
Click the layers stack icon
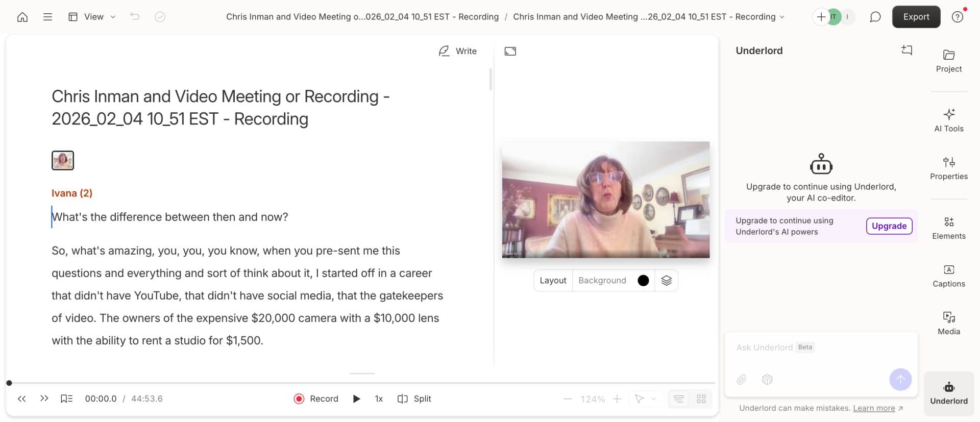pyautogui.click(x=666, y=281)
